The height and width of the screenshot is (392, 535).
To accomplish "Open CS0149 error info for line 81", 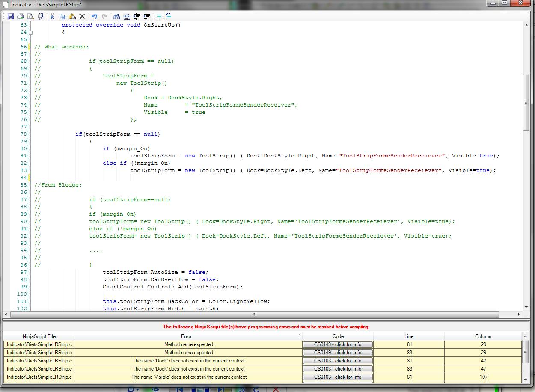I will pos(338,344).
